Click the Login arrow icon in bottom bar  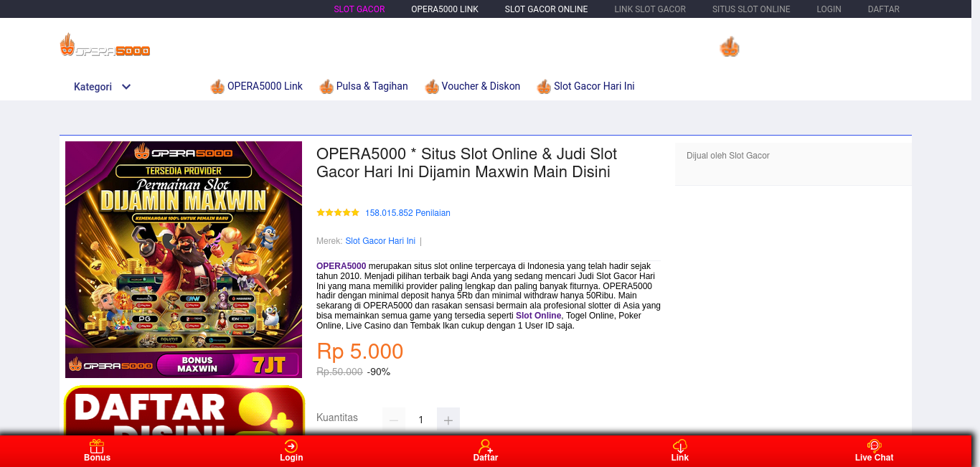click(x=291, y=445)
